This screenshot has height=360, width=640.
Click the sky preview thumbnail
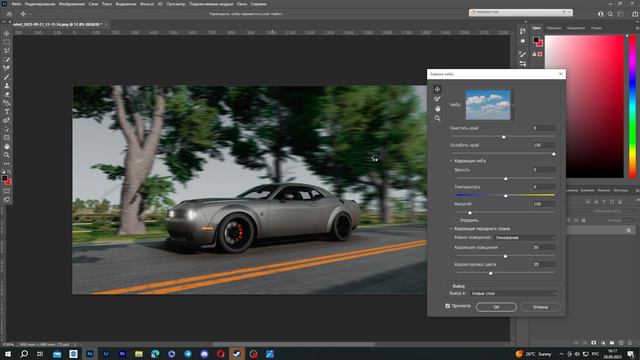[x=488, y=105]
